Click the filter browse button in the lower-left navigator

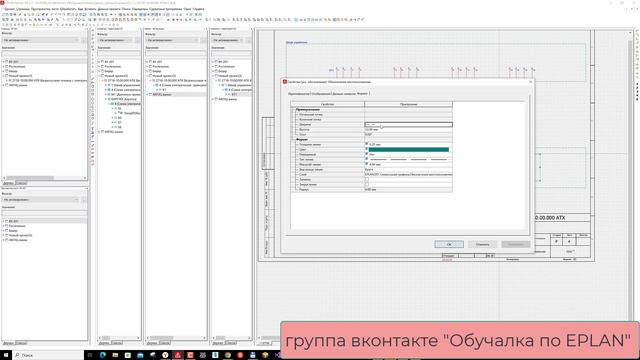point(84,200)
